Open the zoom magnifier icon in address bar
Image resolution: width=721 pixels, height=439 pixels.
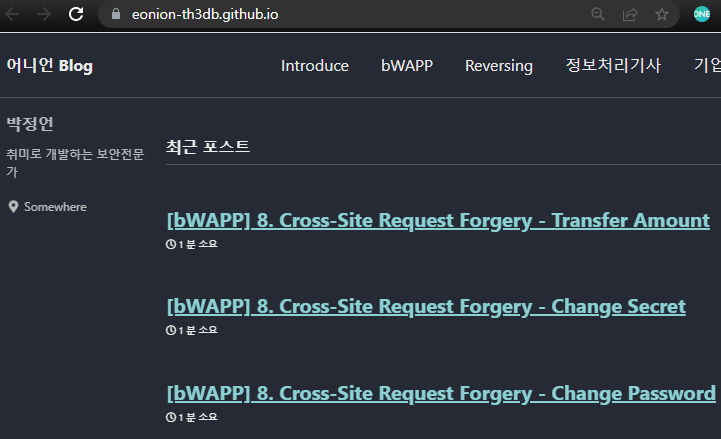point(597,14)
